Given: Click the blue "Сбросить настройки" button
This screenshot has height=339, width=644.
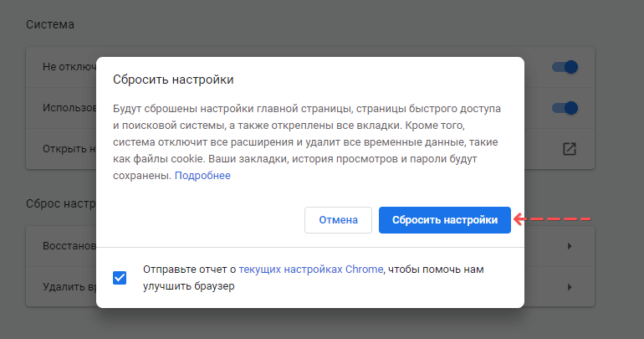Looking at the screenshot, I should pyautogui.click(x=444, y=220).
